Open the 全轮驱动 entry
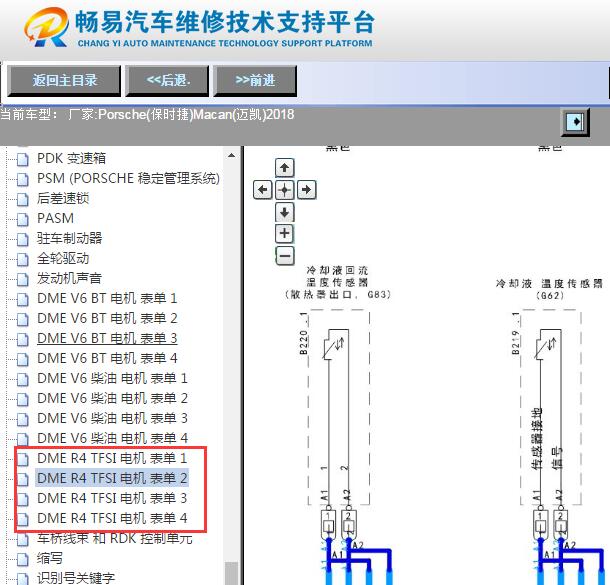The width and height of the screenshot is (610, 585). [x=63, y=258]
